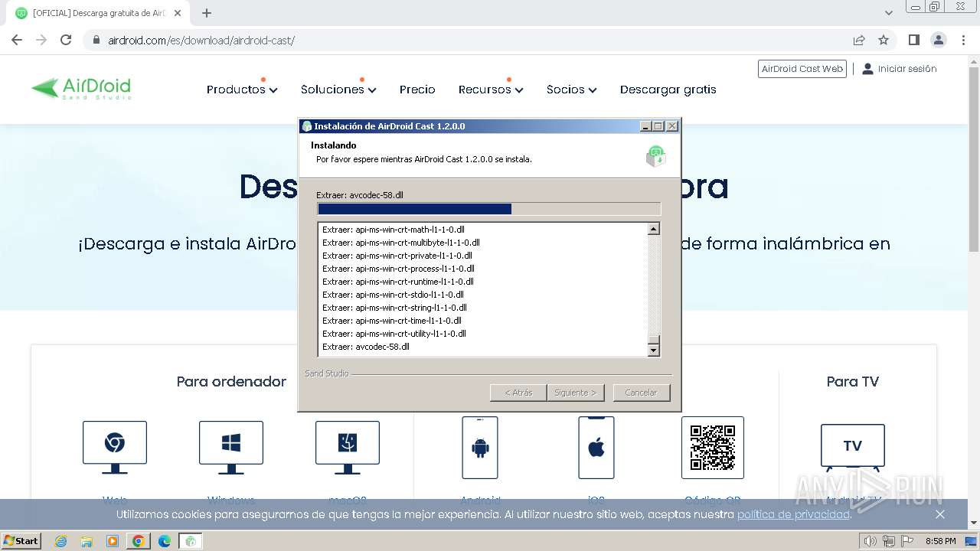
Task: Click the Action Center flag tray icon
Action: (906, 541)
